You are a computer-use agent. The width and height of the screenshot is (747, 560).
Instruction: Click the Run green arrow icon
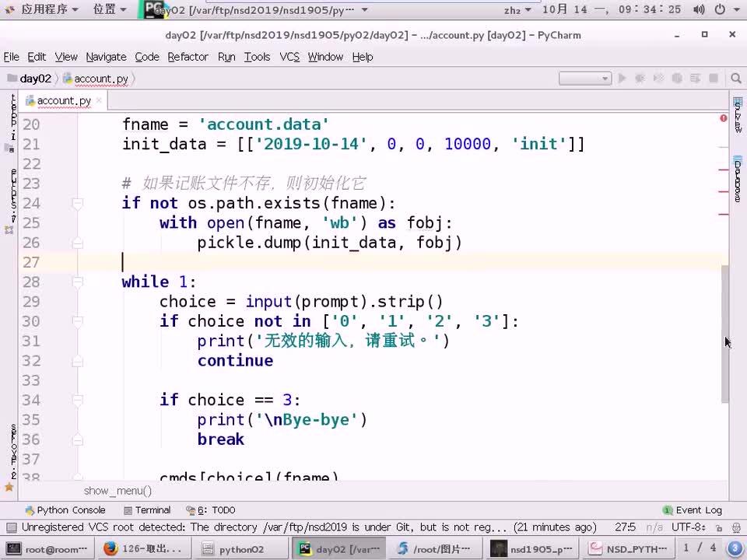click(622, 78)
